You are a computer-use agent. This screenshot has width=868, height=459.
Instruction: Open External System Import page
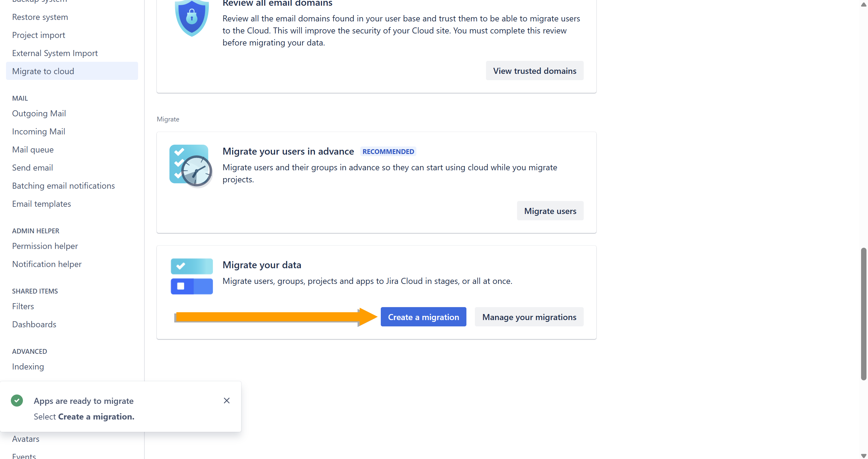coord(55,53)
